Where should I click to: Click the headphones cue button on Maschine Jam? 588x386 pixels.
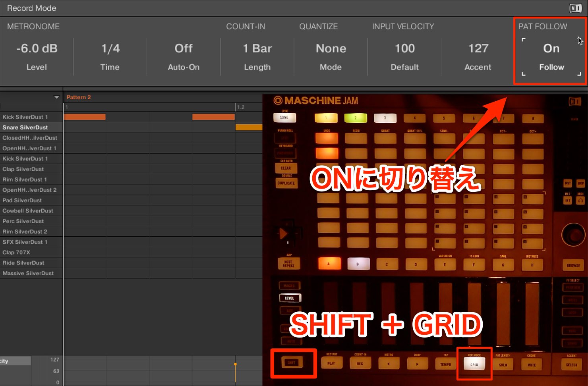[x=580, y=201]
